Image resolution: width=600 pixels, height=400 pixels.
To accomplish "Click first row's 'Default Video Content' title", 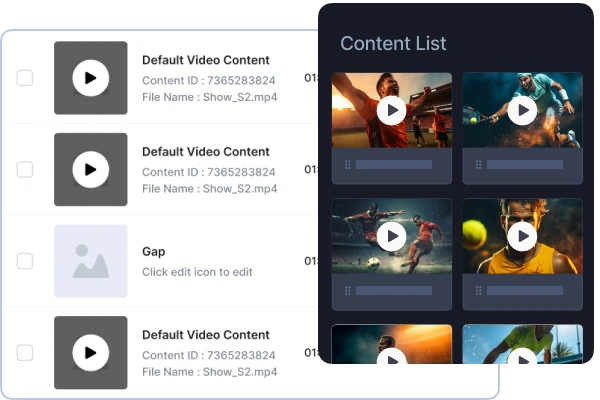I will 206,60.
